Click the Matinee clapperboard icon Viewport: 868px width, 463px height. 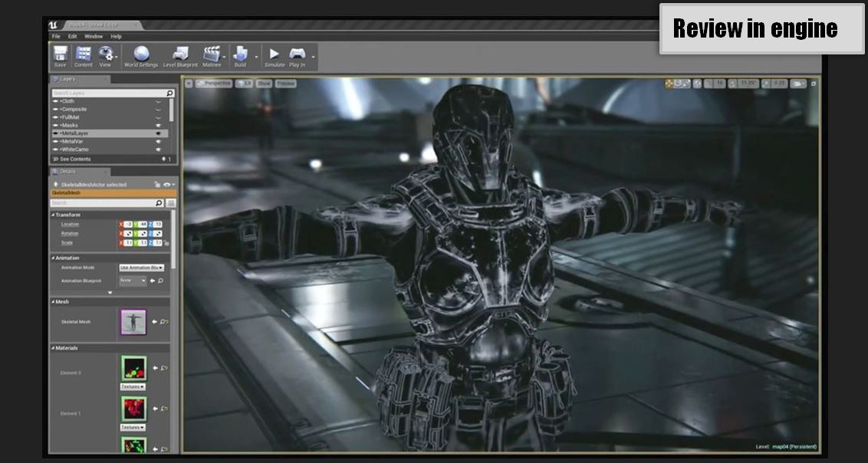point(211,54)
